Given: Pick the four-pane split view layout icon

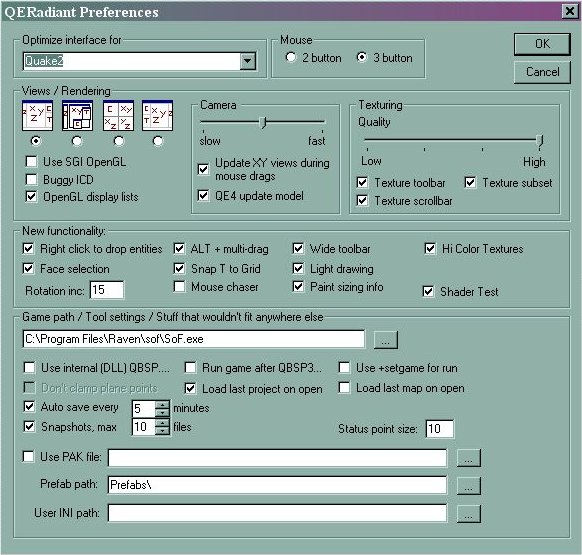Looking at the screenshot, I should click(x=118, y=115).
